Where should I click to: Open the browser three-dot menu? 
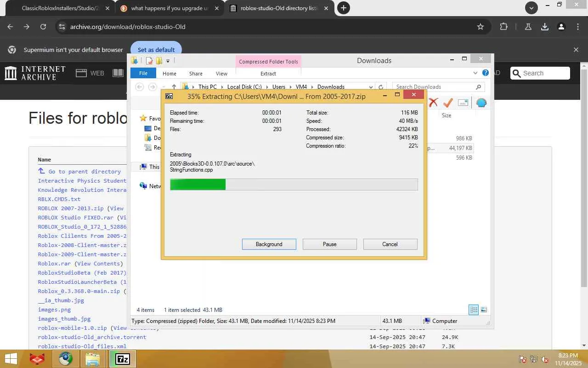pyautogui.click(x=578, y=27)
